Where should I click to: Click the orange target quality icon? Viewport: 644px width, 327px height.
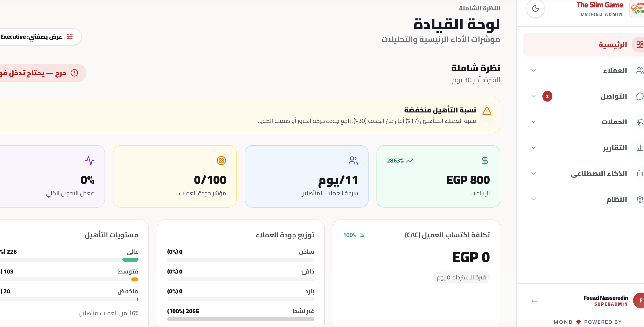(221, 161)
